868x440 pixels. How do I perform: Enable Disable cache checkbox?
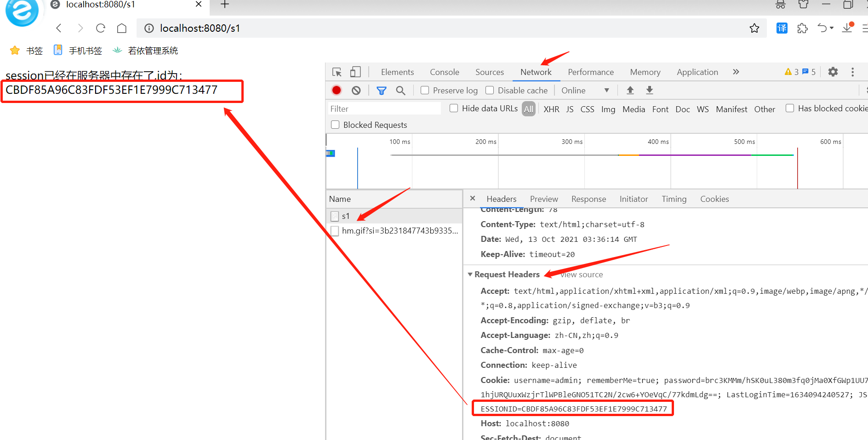[490, 91]
